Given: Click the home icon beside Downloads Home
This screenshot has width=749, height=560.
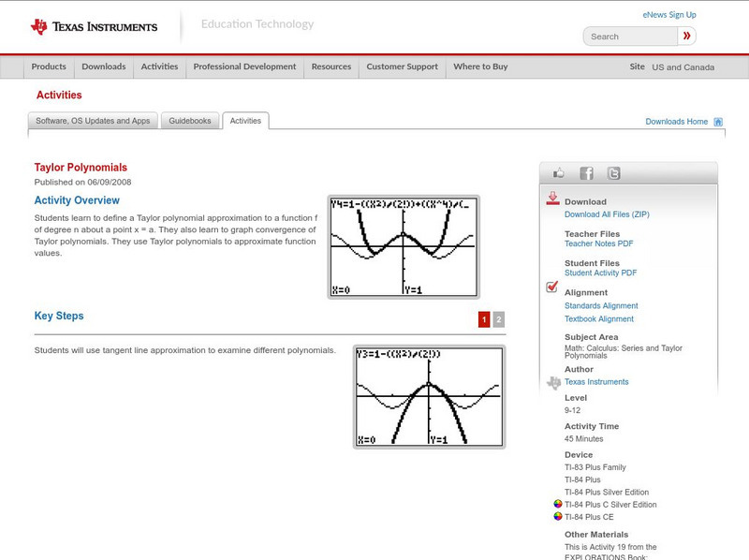Looking at the screenshot, I should pyautogui.click(x=718, y=122).
